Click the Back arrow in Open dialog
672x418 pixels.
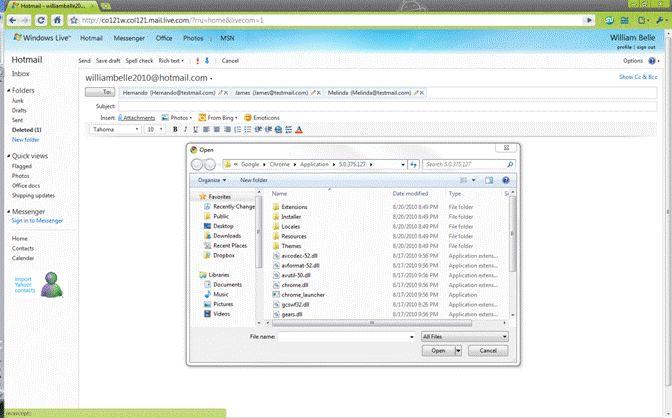tap(198, 163)
